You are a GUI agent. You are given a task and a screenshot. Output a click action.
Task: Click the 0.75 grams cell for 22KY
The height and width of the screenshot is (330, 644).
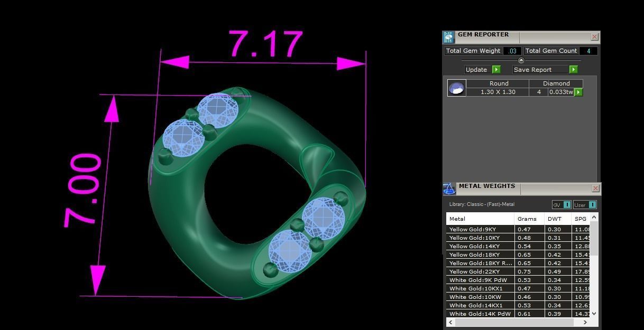529,271
